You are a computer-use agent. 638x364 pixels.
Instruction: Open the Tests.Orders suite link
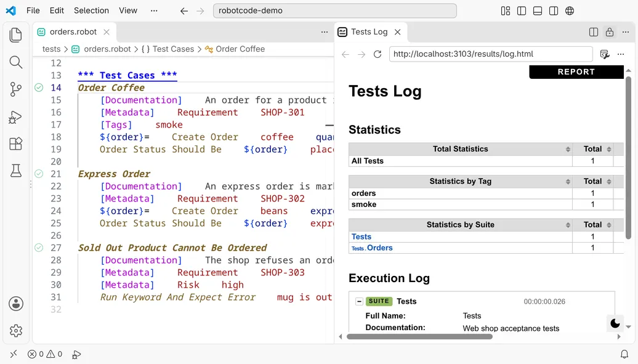[372, 248]
